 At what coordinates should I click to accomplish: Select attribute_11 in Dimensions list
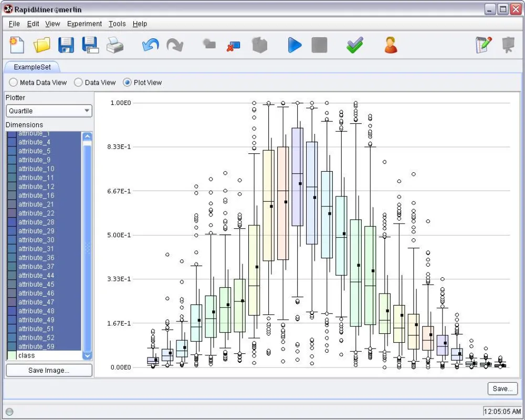tap(44, 177)
